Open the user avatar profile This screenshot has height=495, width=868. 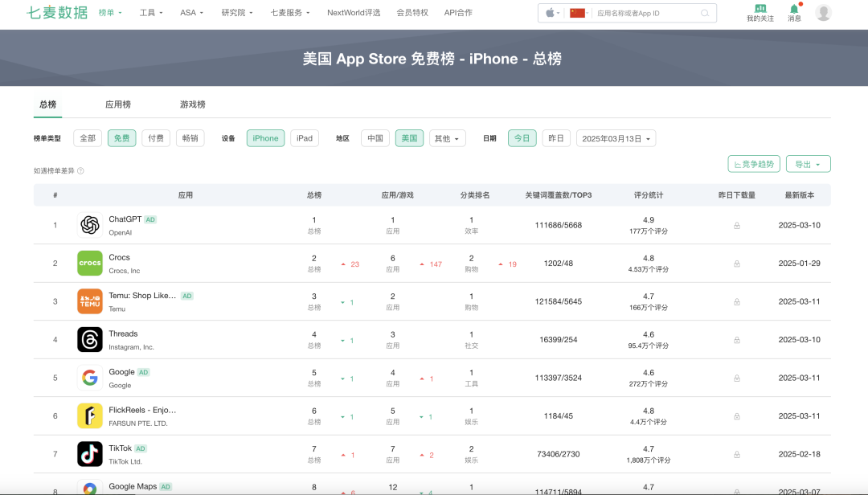(x=823, y=13)
